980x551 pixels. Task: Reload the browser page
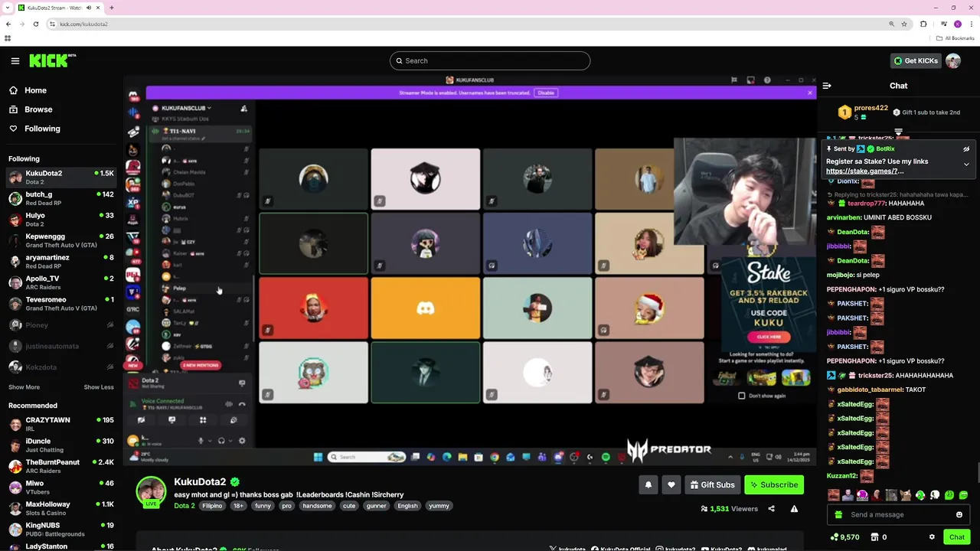tap(35, 24)
